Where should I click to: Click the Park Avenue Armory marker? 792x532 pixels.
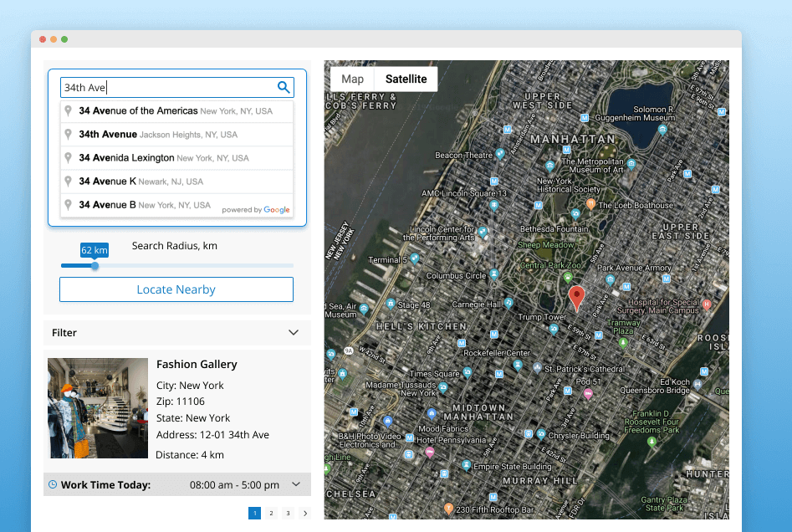611,279
